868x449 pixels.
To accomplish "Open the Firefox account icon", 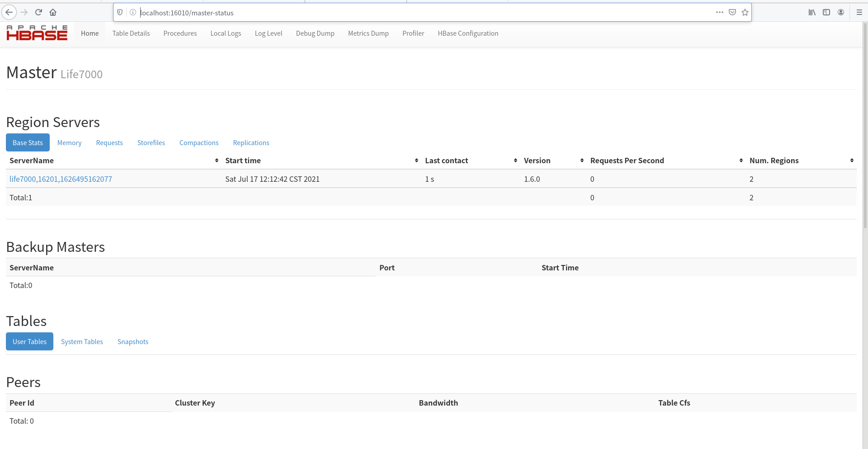I will 841,12.
